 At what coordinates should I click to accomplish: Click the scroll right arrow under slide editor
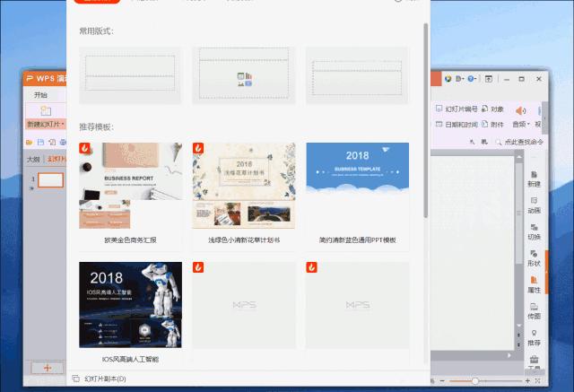tap(509, 355)
